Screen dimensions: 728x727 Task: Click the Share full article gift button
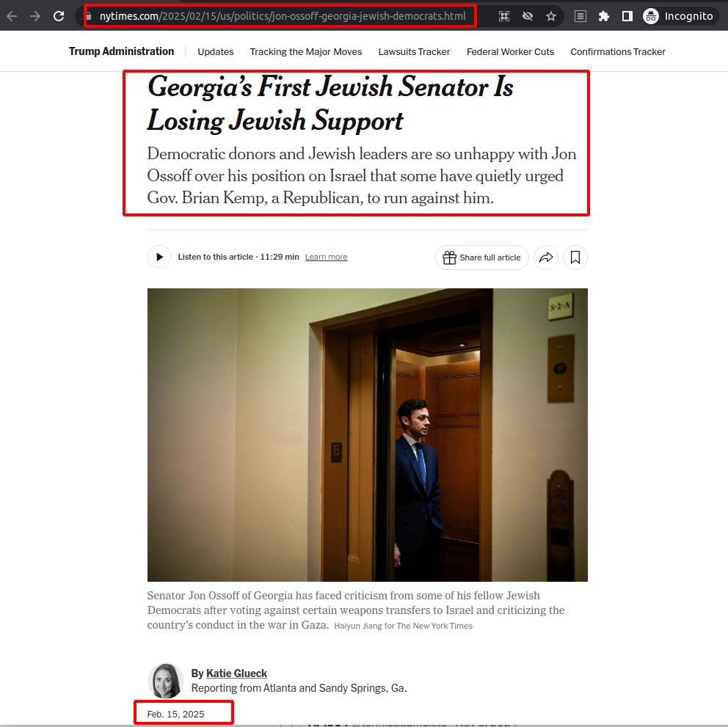tap(481, 257)
